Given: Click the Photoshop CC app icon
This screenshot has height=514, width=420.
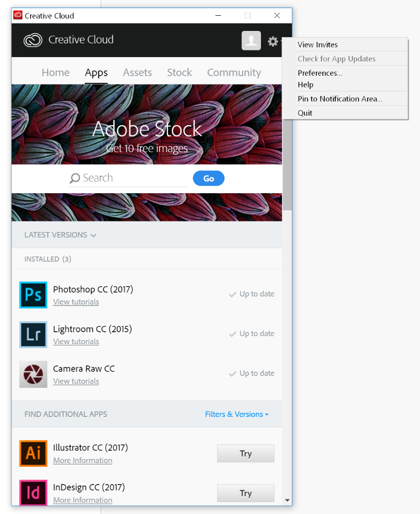Looking at the screenshot, I should [x=33, y=295].
